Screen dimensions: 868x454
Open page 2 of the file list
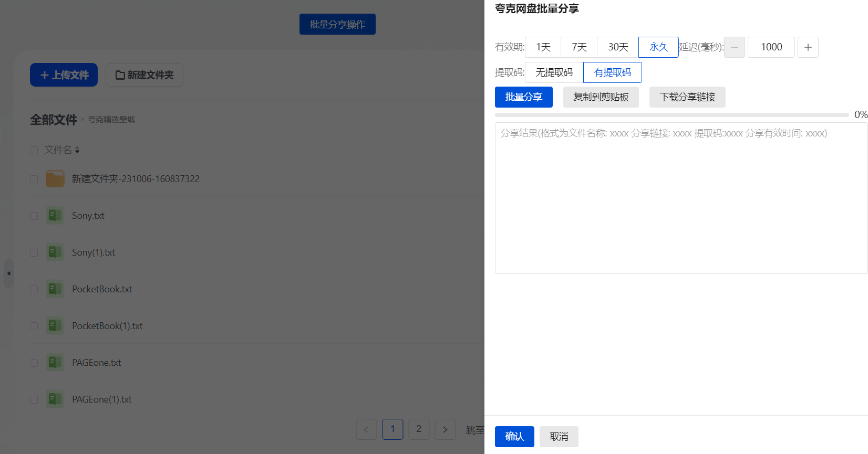pos(419,429)
